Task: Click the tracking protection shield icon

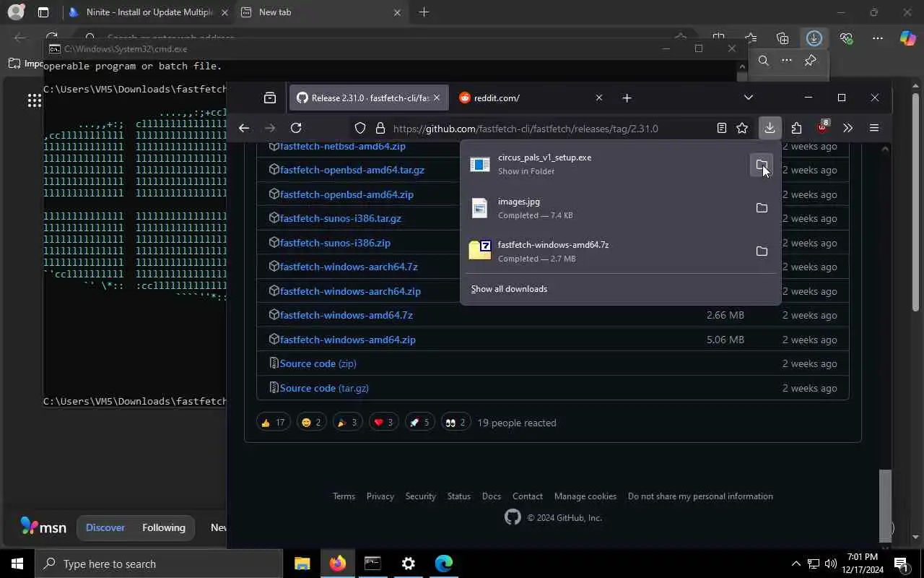Action: 360,129
